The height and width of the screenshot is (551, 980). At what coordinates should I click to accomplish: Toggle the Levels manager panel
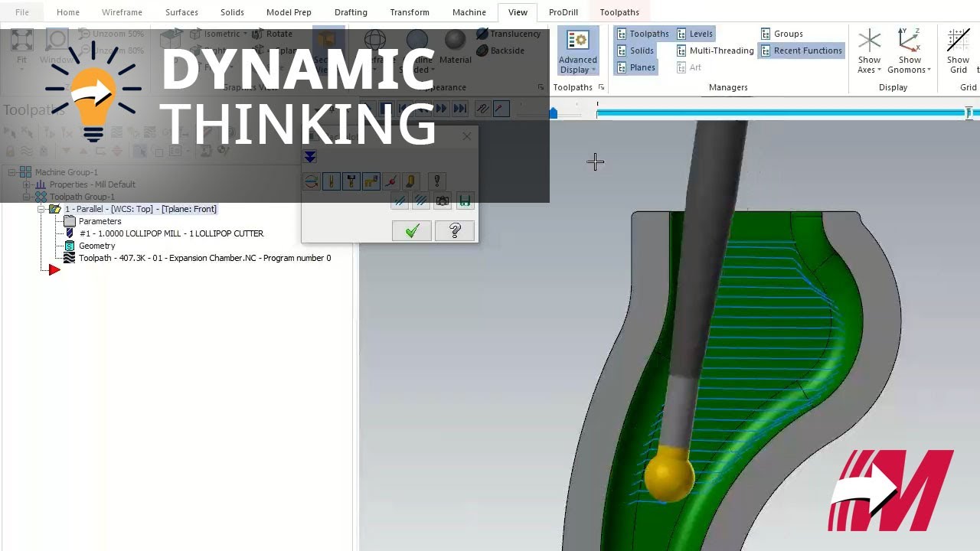[695, 34]
